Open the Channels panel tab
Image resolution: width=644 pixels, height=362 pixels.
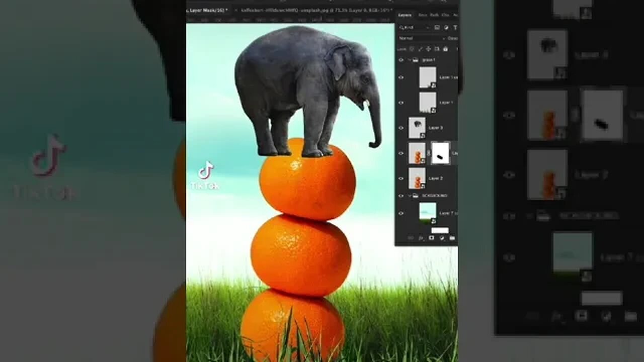(x=445, y=15)
